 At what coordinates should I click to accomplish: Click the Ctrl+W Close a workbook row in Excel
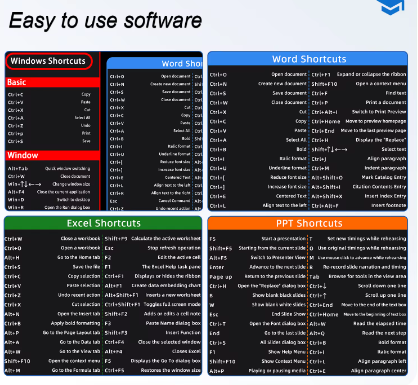(52, 239)
